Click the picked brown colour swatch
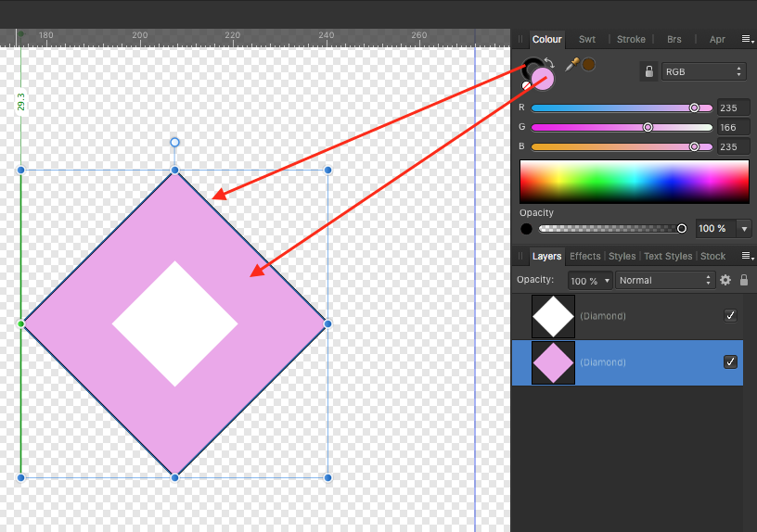This screenshot has width=757, height=532. (588, 64)
